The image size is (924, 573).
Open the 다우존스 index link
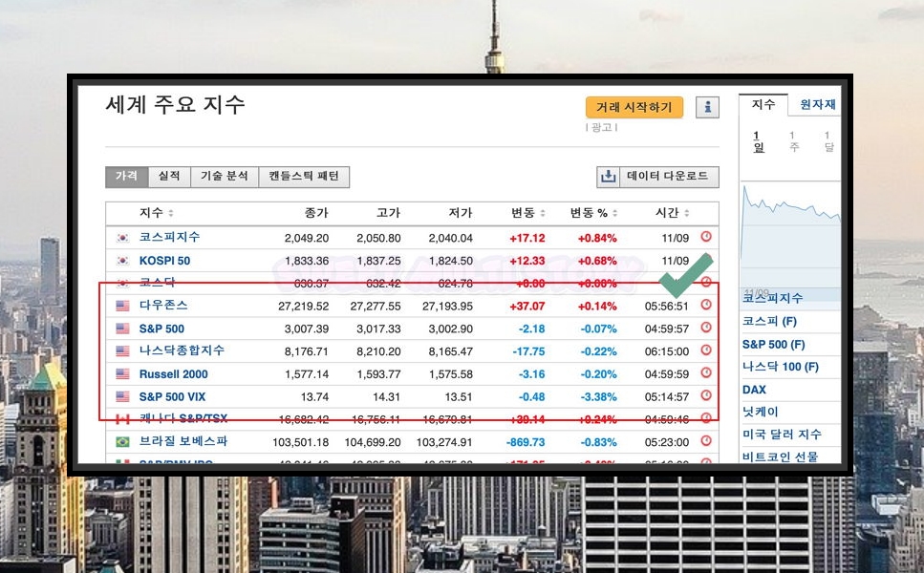(x=163, y=305)
